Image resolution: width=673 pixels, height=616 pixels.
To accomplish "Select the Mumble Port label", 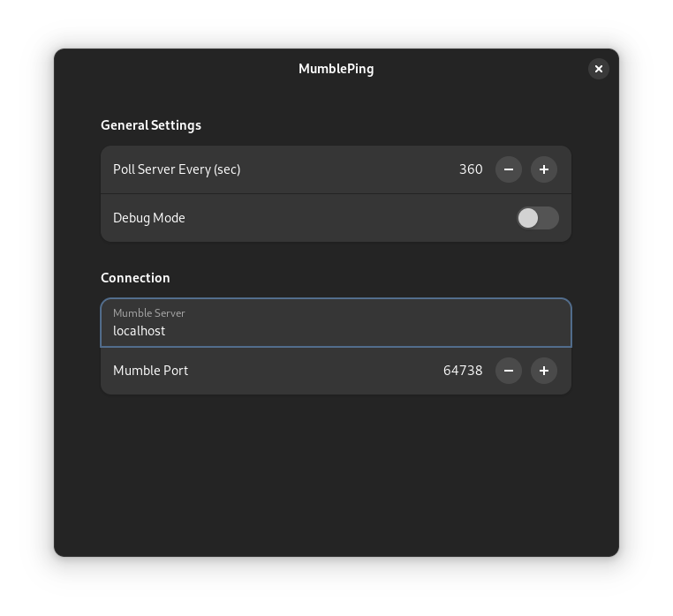I will (150, 371).
